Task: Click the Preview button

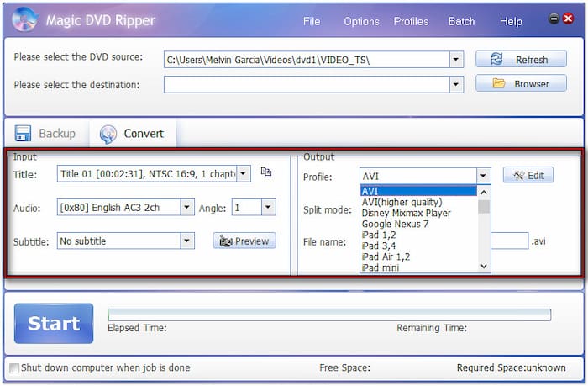Action: coord(244,241)
